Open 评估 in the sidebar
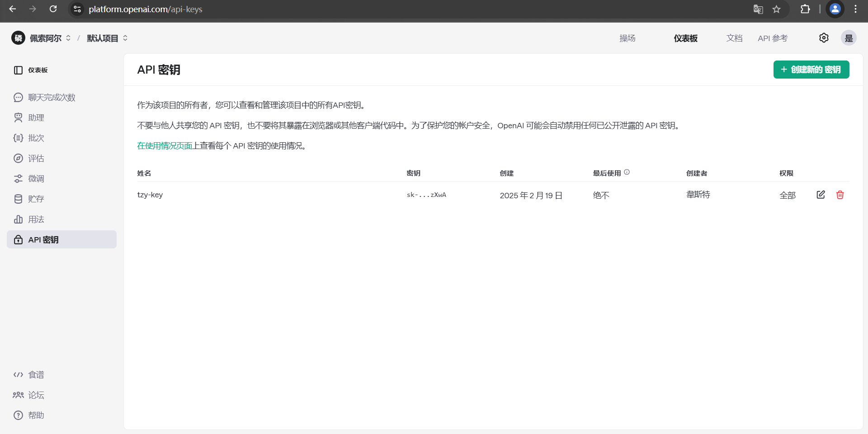The width and height of the screenshot is (868, 434). [x=62, y=159]
